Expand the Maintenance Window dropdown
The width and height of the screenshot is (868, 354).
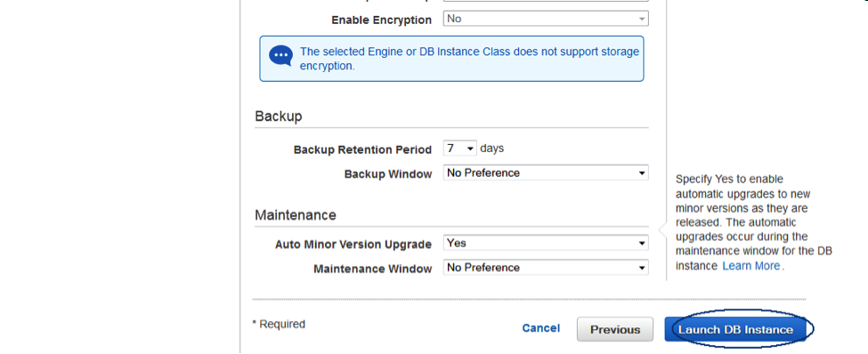[x=546, y=268]
